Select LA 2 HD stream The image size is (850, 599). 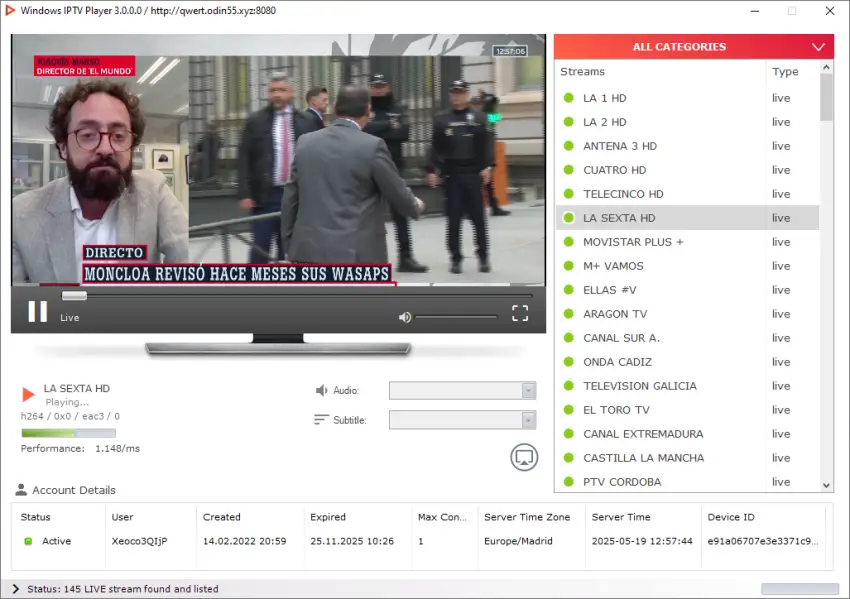687,122
